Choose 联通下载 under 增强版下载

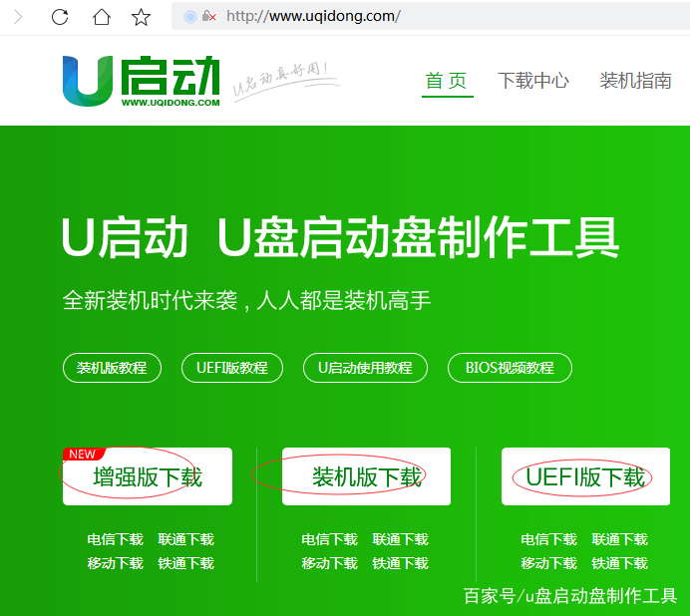[x=186, y=539]
